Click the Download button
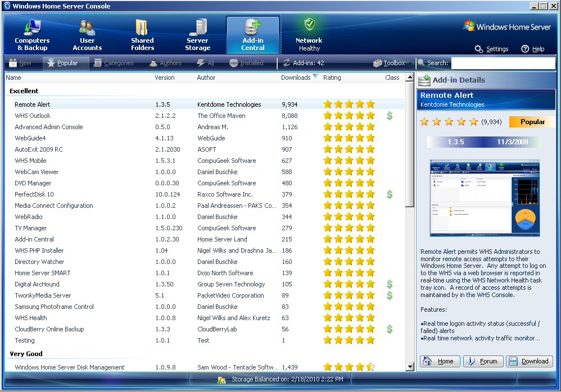This screenshot has height=392, width=561. click(530, 361)
